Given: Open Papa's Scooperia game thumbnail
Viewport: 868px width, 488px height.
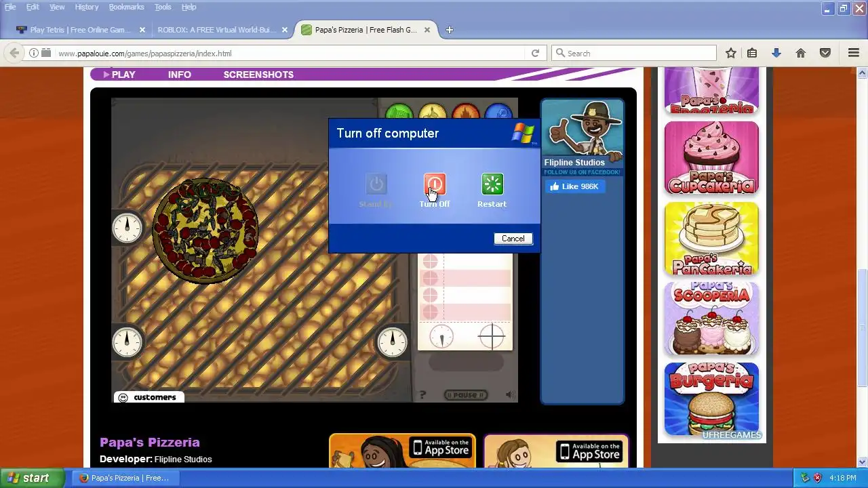Looking at the screenshot, I should point(711,319).
